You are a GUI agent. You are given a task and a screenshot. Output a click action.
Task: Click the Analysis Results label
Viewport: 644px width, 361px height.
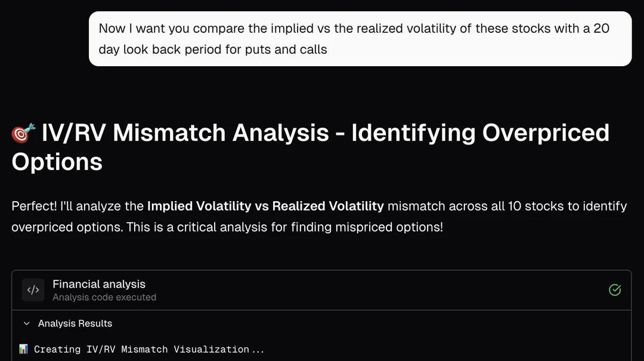[75, 323]
